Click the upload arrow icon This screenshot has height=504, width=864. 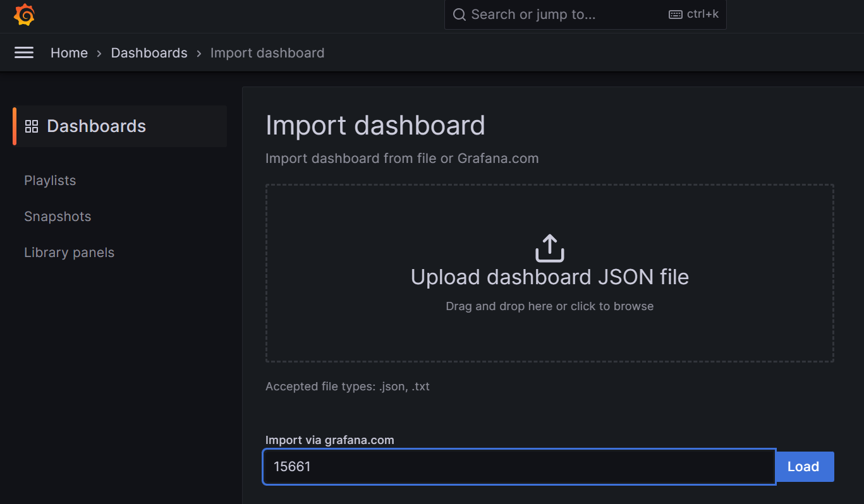tap(549, 248)
